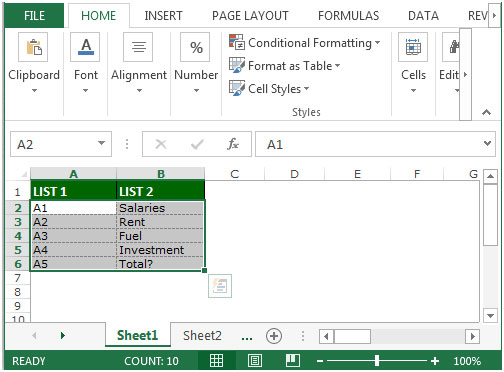This screenshot has width=504, height=372.
Task: Switch to Page Break Preview in status bar
Action: coord(293,360)
